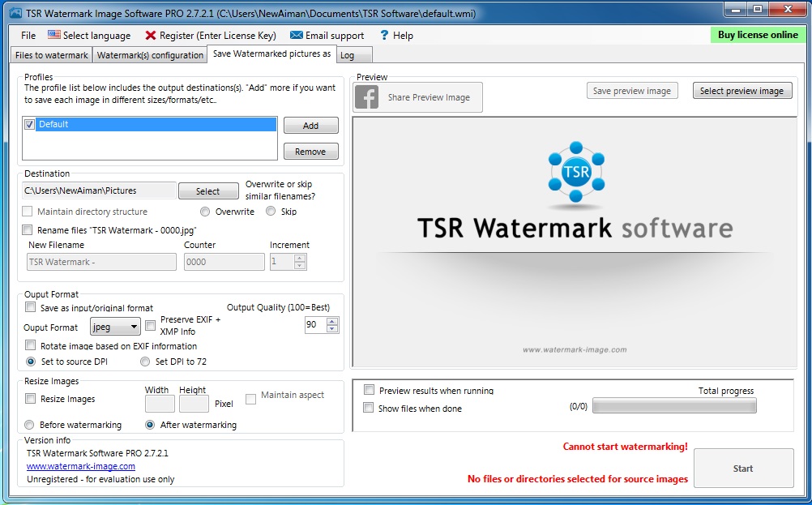Click the Total progress bar
The height and width of the screenshot is (505, 812).
(x=674, y=405)
